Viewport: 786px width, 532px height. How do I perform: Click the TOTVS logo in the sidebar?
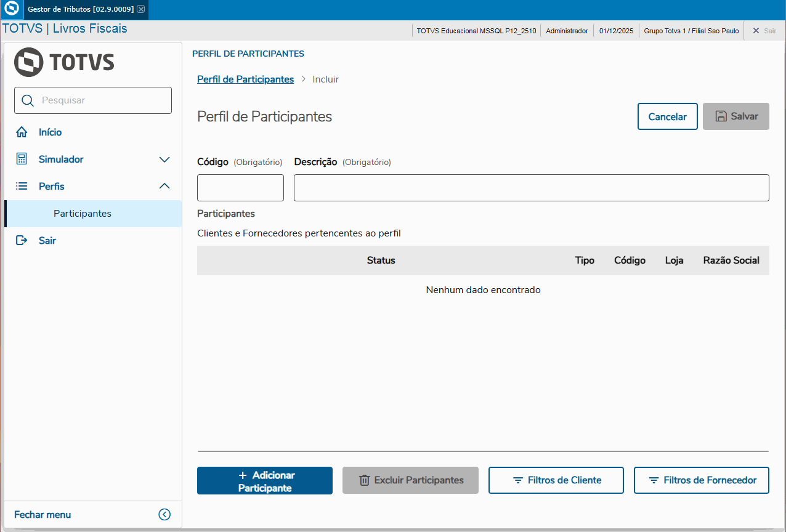click(64, 62)
